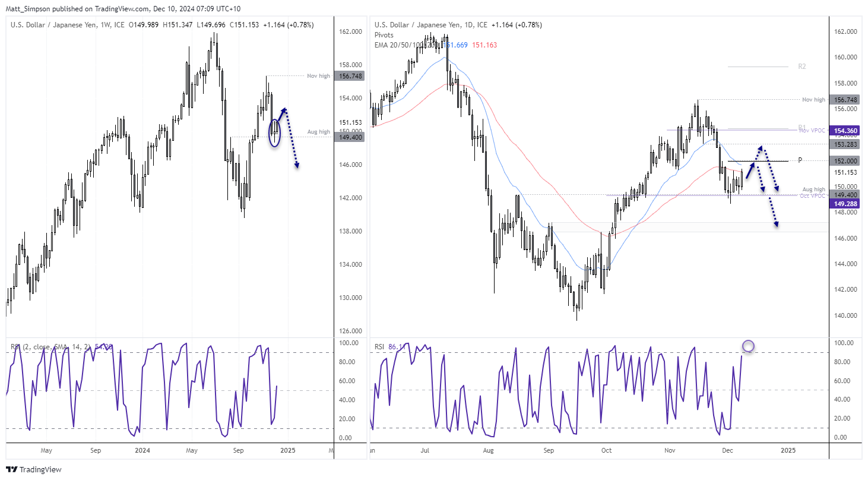This screenshot has height=480, width=868.
Task: Click the 156.748 price tag on weekly chart
Action: point(350,76)
